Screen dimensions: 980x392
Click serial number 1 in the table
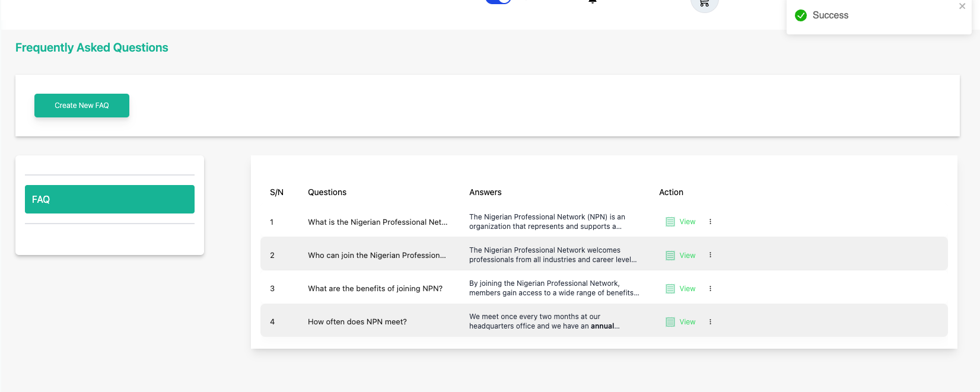[272, 222]
